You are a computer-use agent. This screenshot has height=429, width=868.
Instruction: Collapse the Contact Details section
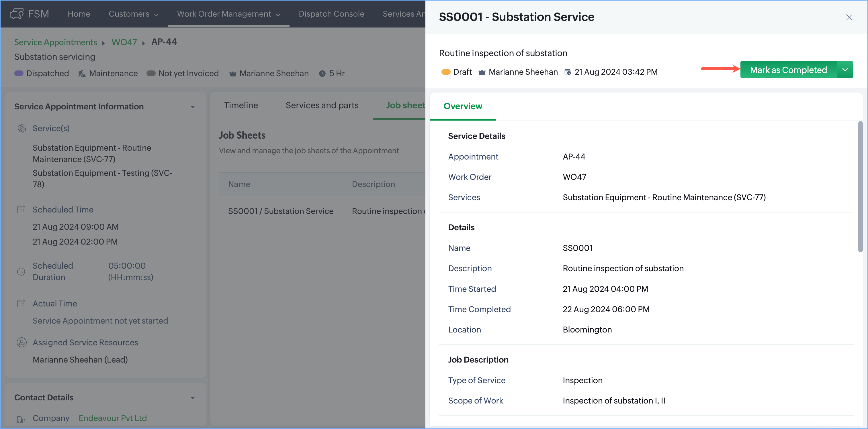click(192, 398)
